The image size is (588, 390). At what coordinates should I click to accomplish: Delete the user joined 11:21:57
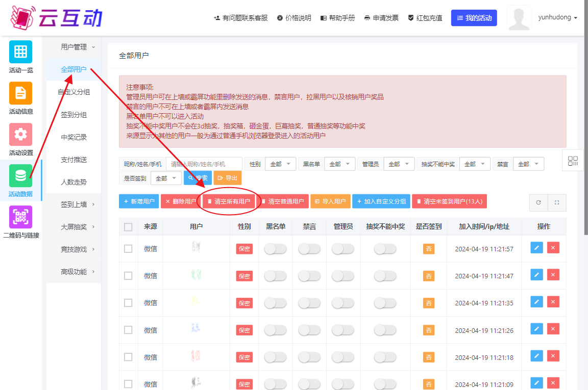click(x=553, y=248)
